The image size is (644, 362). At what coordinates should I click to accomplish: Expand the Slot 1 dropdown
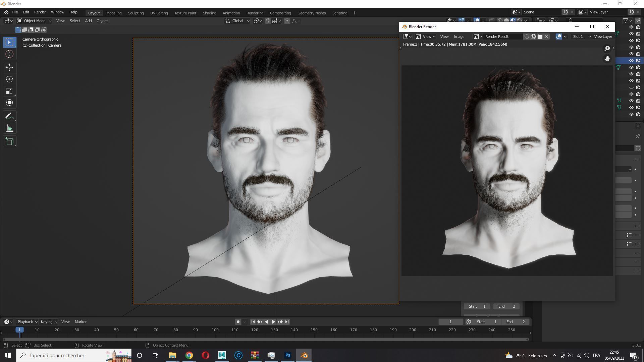pyautogui.click(x=581, y=37)
